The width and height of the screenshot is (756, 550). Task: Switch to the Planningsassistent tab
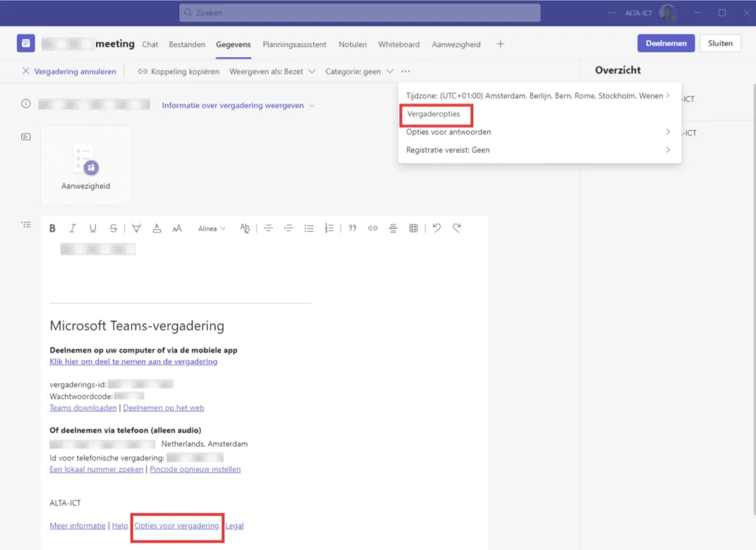[x=295, y=44]
